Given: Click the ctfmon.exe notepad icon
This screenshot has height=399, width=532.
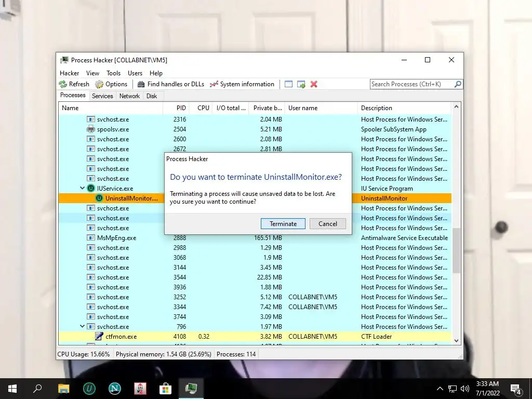Looking at the screenshot, I should click(x=99, y=336).
